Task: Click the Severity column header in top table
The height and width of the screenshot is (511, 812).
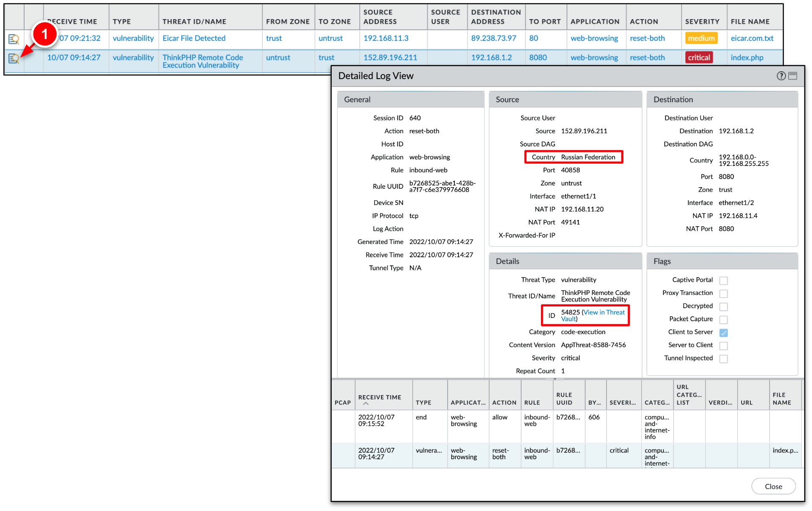Action: 702,22
